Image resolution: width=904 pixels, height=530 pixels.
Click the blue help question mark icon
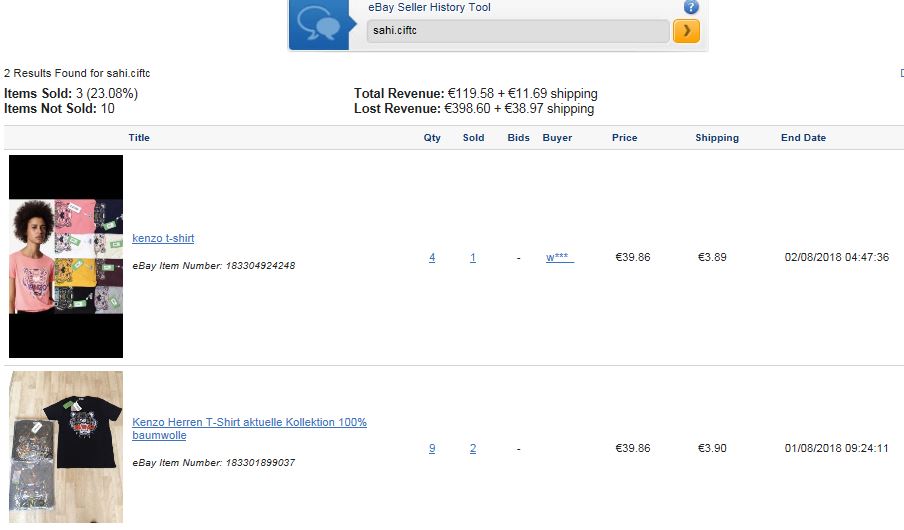click(691, 7)
